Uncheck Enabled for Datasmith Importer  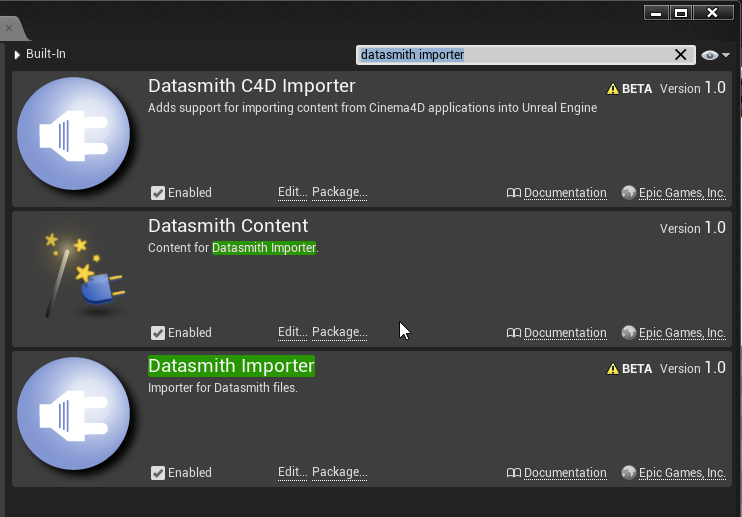tap(158, 473)
